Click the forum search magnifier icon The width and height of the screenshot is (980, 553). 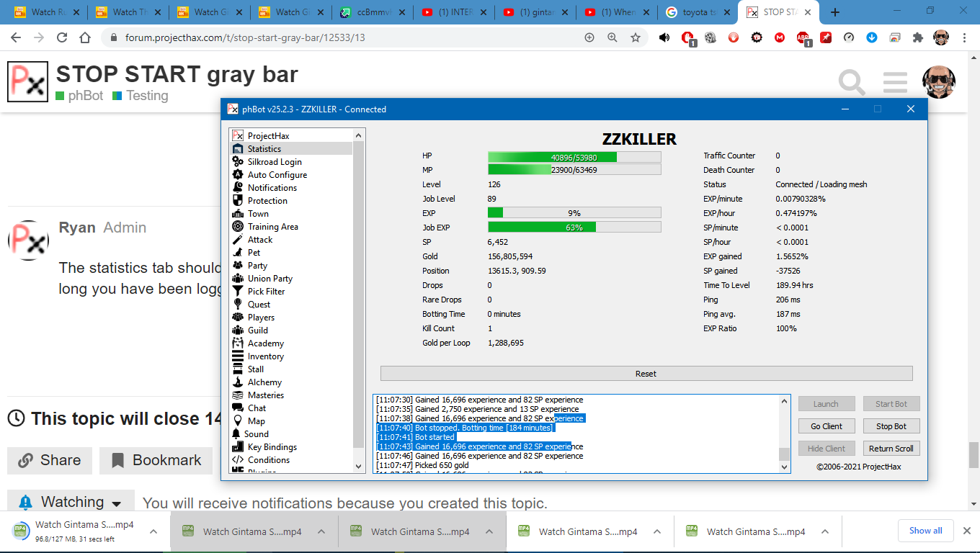coord(851,83)
